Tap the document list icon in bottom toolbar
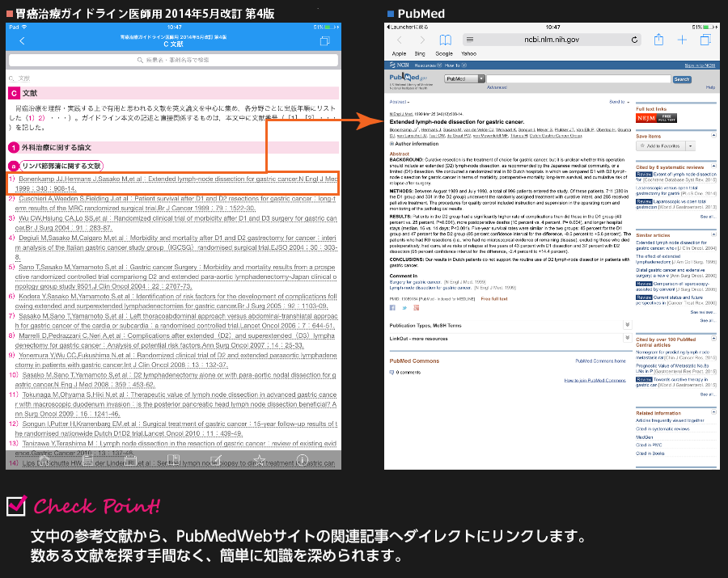728x578 pixels. click(87, 460)
